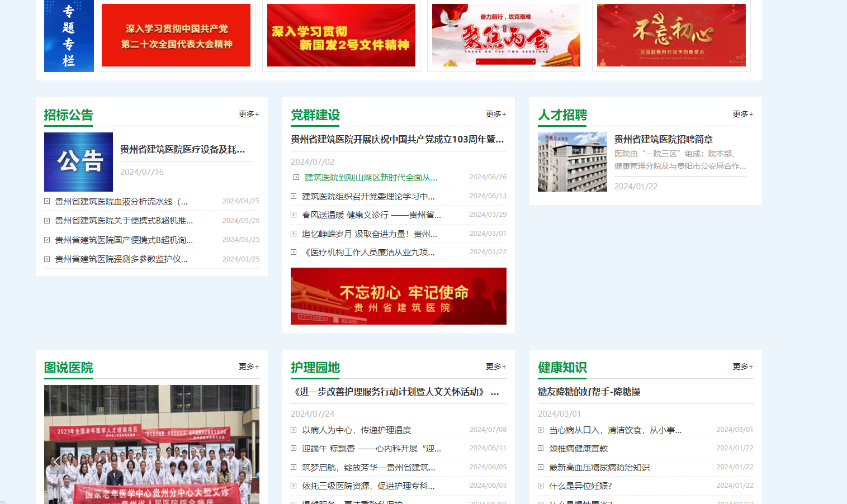Click 更多+ in 党群建设 section
Viewport: 847px width, 504px height.
coord(496,114)
